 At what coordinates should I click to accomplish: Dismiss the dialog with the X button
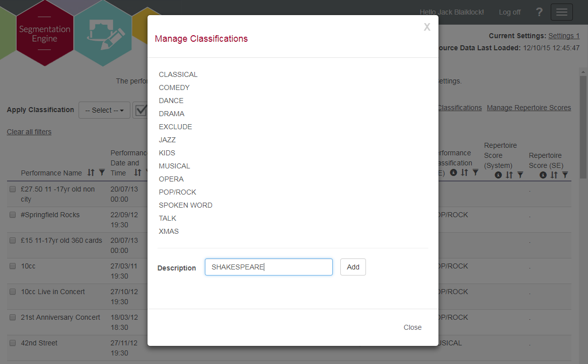(427, 27)
